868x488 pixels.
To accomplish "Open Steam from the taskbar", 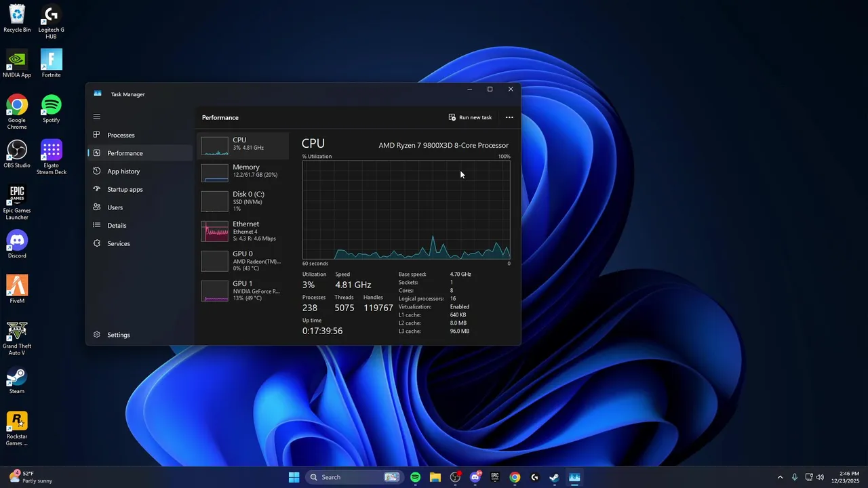I will [x=555, y=477].
